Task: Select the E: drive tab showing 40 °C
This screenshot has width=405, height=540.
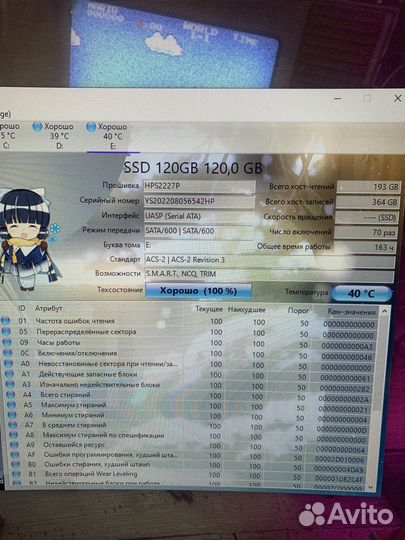Action: (113, 137)
